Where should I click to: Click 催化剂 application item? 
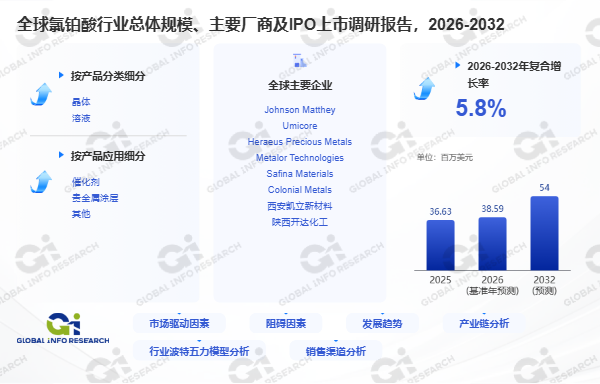coord(86,182)
